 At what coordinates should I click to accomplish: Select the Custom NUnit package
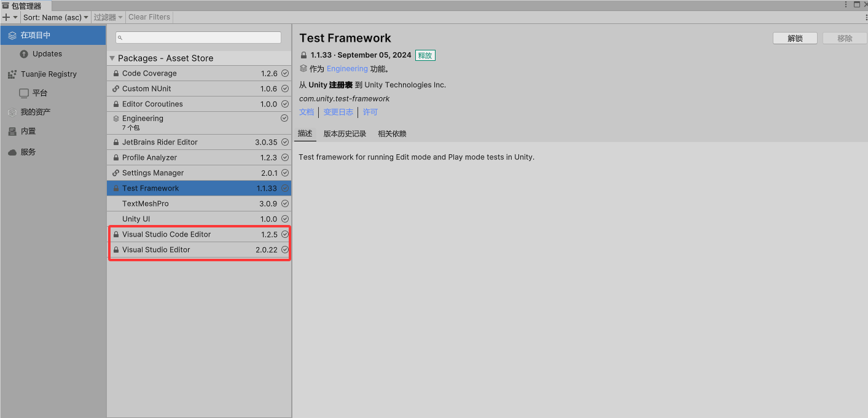199,89
